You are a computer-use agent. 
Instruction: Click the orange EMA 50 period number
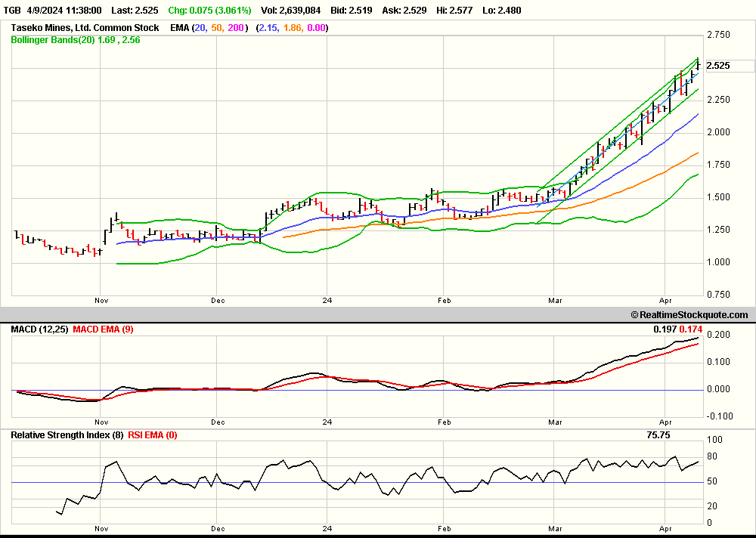217,28
